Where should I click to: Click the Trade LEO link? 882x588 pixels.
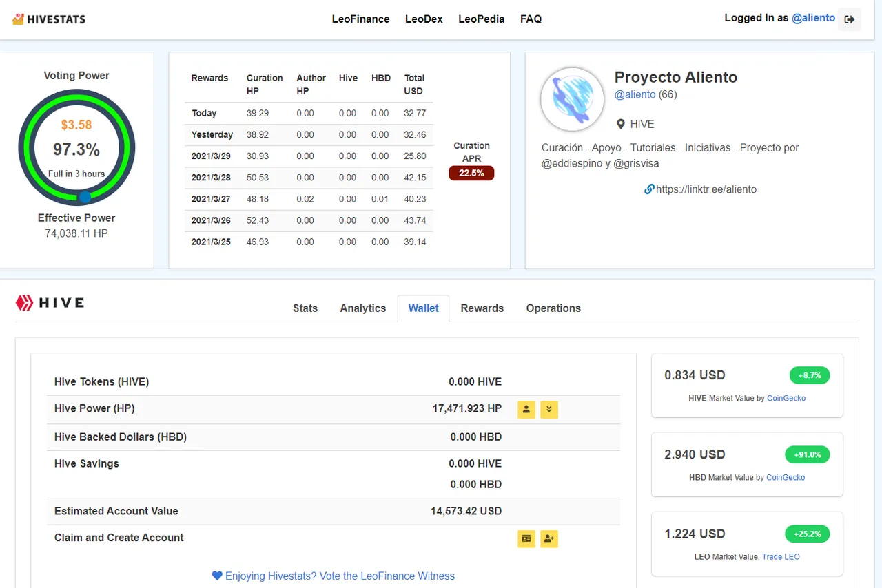coord(781,556)
